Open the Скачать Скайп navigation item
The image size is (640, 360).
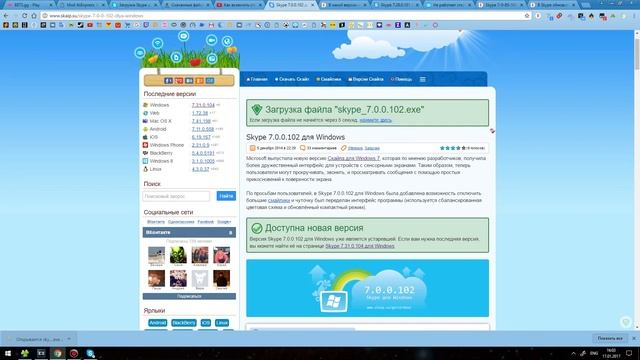pos(292,79)
